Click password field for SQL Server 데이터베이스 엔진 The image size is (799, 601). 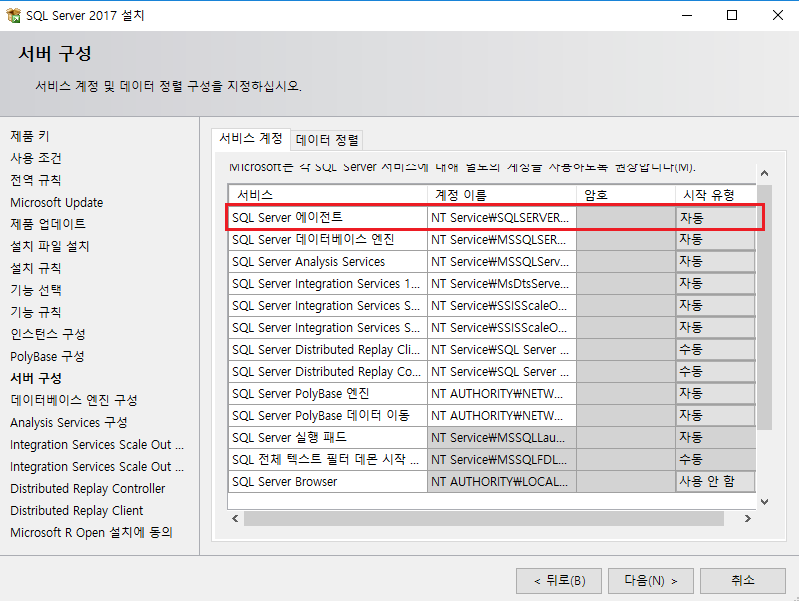point(626,240)
